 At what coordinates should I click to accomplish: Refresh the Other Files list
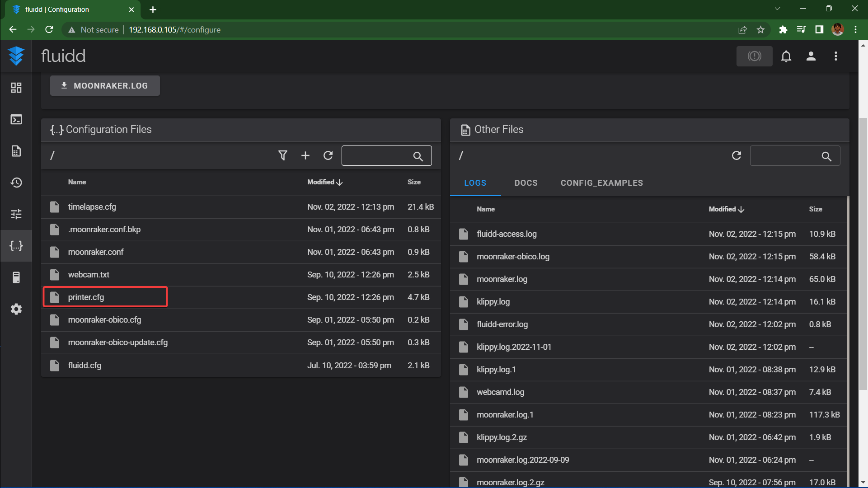[737, 155]
